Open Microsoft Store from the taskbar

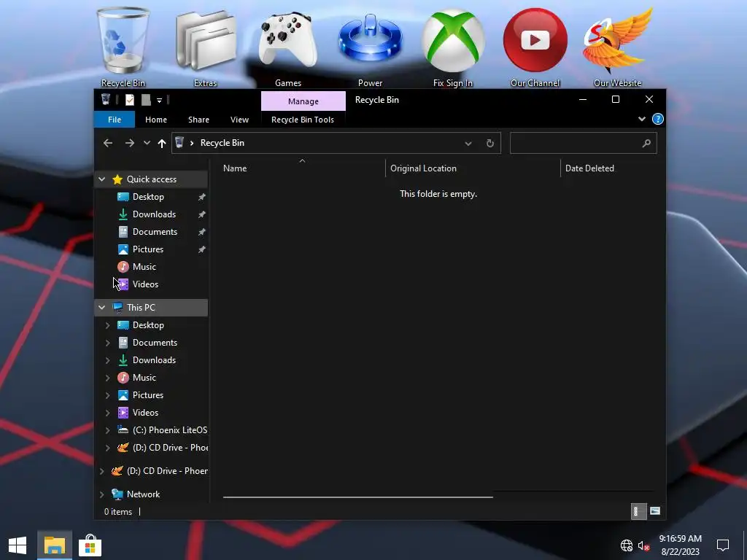pos(90,545)
